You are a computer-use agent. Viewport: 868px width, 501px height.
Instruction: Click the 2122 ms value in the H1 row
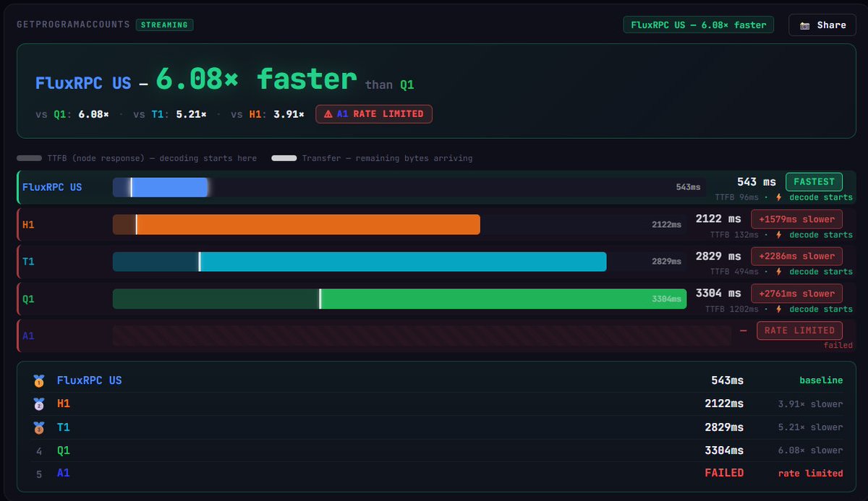718,218
